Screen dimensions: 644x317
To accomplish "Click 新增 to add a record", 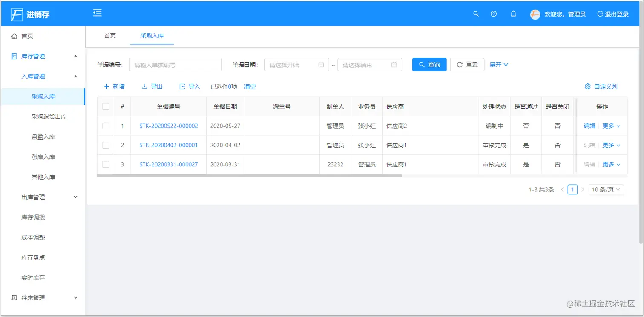I will coord(115,86).
